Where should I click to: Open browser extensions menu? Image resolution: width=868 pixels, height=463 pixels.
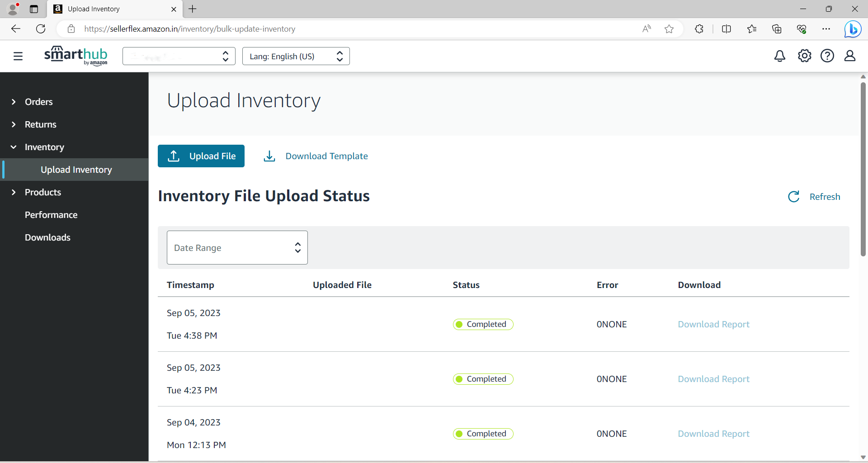(x=699, y=29)
